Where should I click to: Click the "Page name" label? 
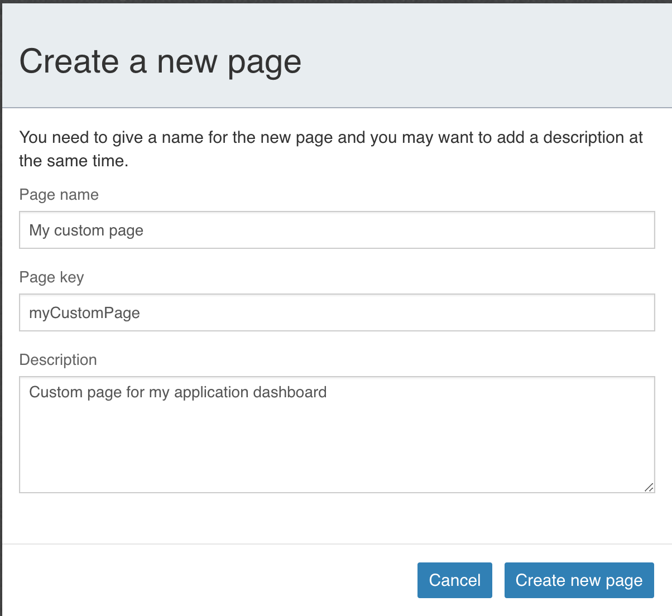[x=59, y=195]
